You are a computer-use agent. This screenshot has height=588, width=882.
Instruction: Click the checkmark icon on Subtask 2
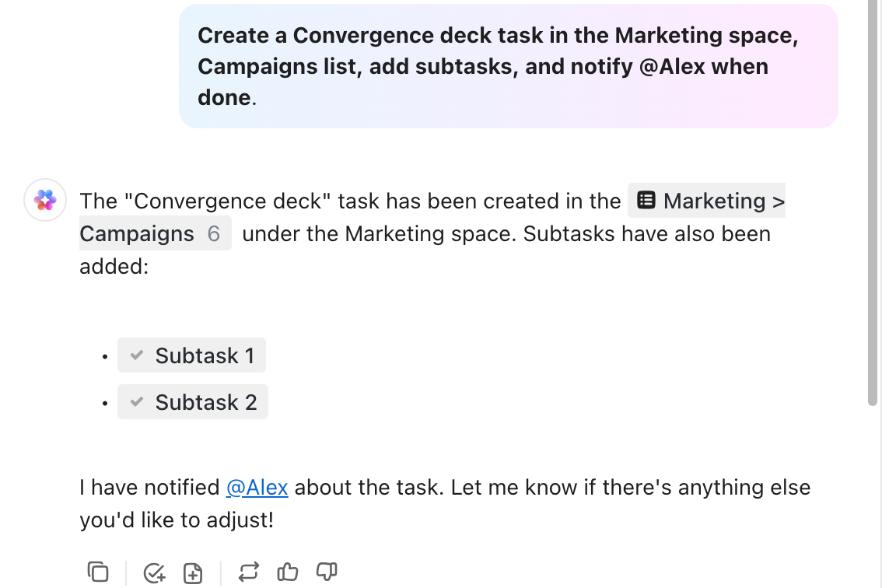(x=137, y=402)
